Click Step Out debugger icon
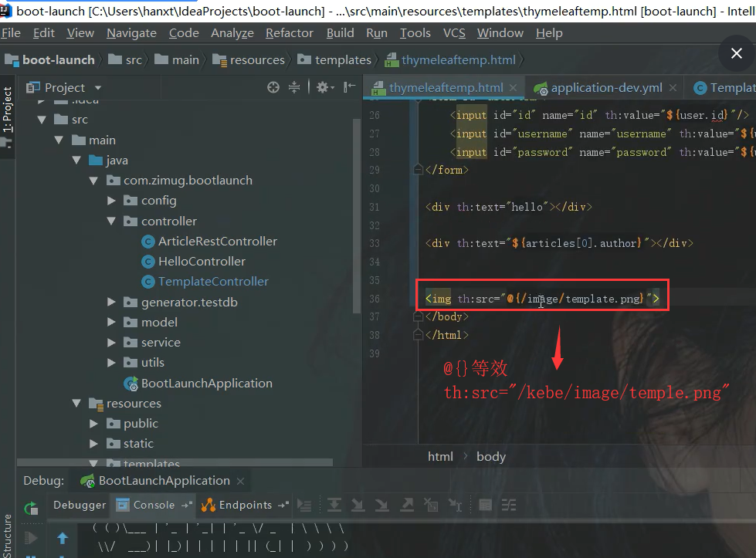 pyautogui.click(x=407, y=505)
